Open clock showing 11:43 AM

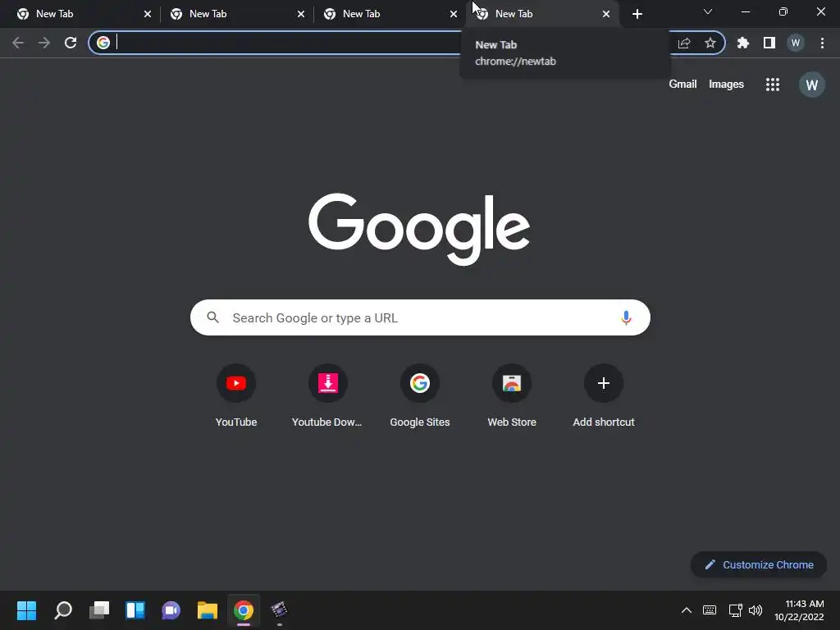(x=799, y=610)
